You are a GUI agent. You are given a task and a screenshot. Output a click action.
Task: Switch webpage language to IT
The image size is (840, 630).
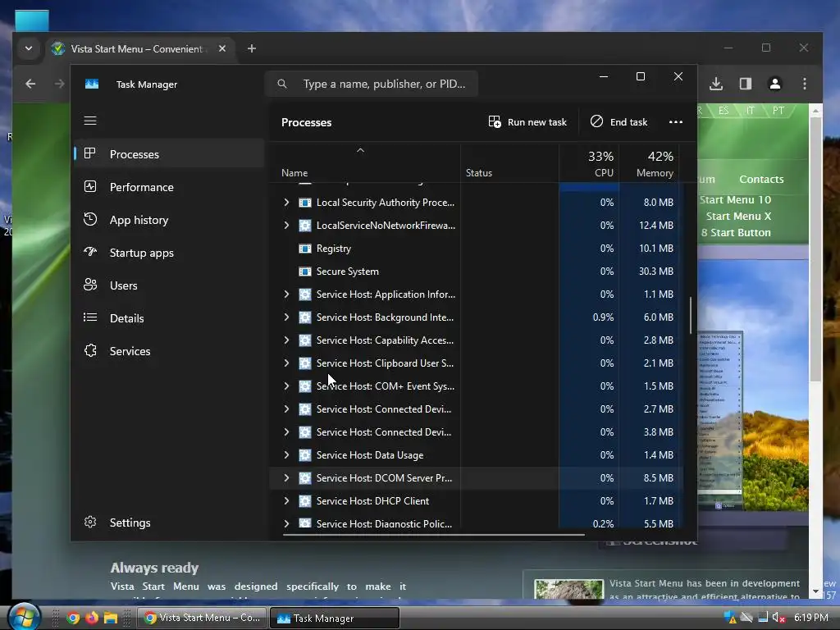pyautogui.click(x=751, y=111)
